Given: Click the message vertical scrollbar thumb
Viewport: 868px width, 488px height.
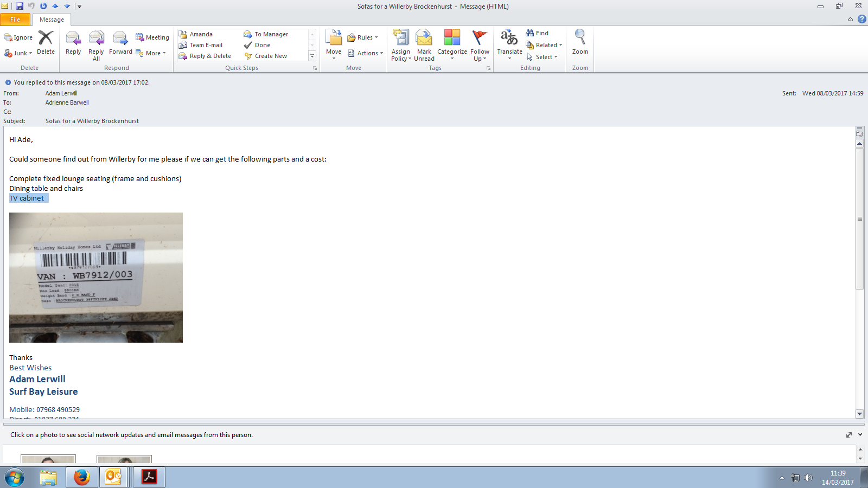Looking at the screenshot, I should tap(859, 219).
